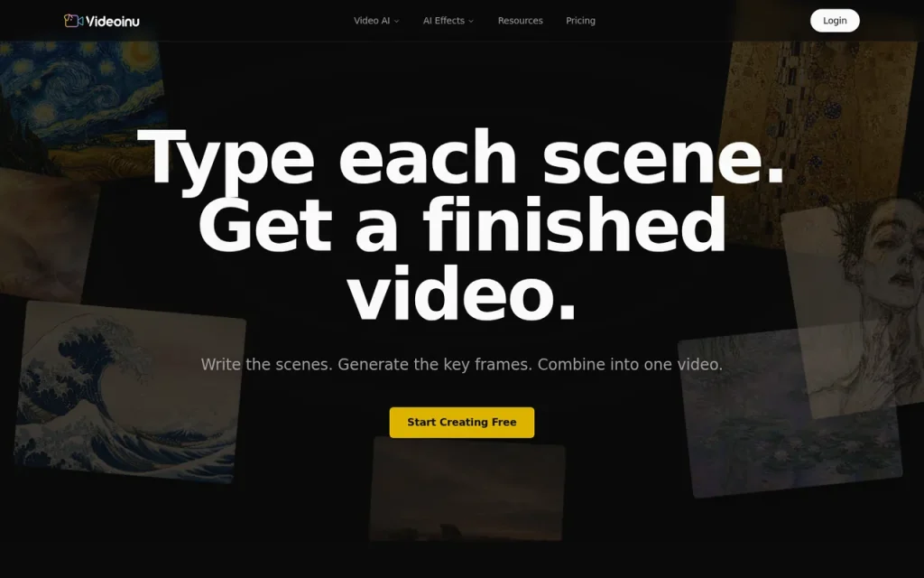Click the Videoinu camera logo icon
This screenshot has height=578, width=924.
[x=73, y=21]
